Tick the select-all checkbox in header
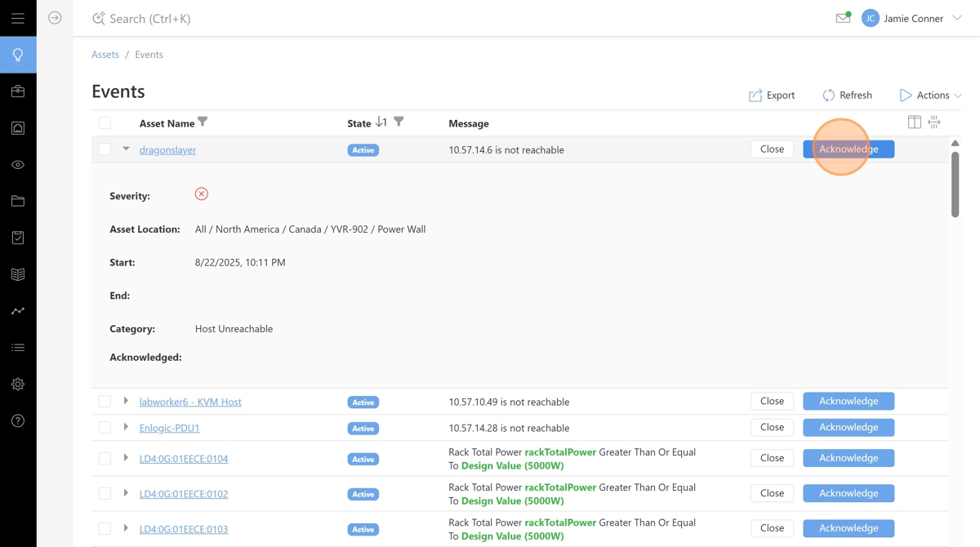980x547 pixels. tap(105, 123)
